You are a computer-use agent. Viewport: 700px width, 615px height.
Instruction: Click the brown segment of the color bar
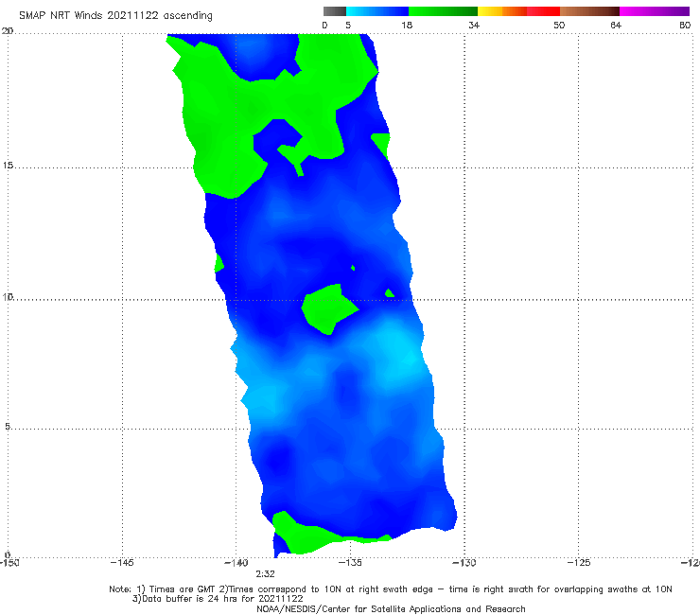589,11
